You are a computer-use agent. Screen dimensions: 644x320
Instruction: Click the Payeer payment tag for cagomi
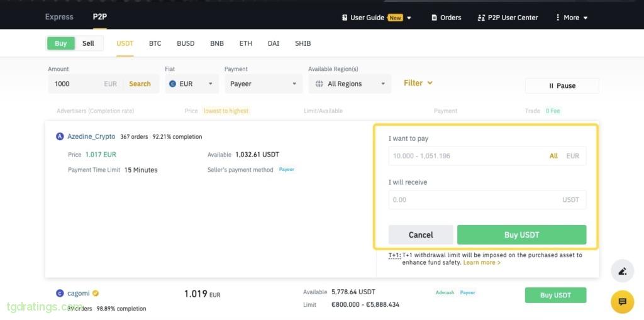pyautogui.click(x=467, y=292)
